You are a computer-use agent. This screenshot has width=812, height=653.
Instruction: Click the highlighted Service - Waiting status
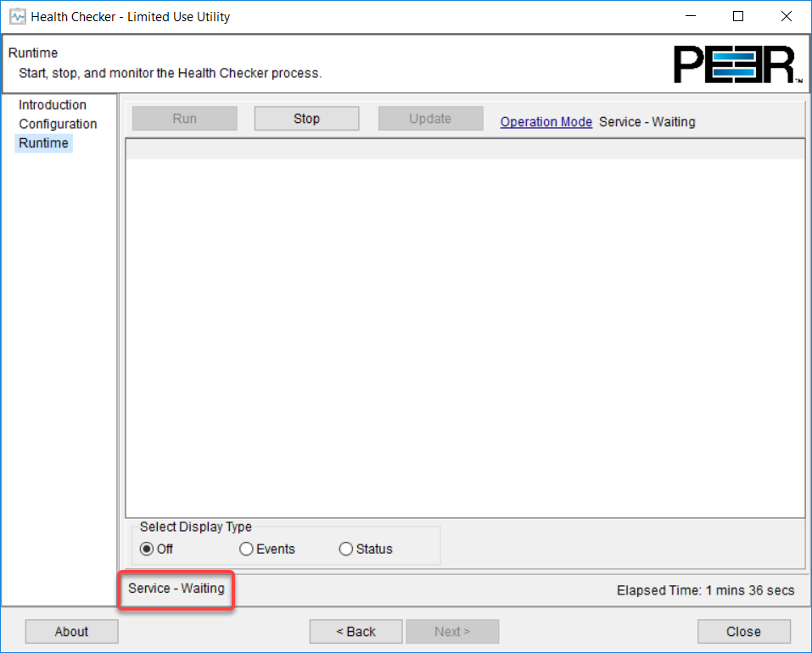coord(176,589)
